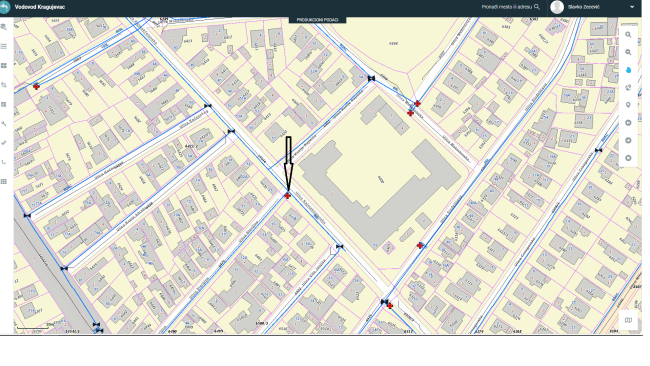Select the valve symbol next to parcel 6409 building's south corner
The height and width of the screenshot is (366, 650).
coord(340,247)
